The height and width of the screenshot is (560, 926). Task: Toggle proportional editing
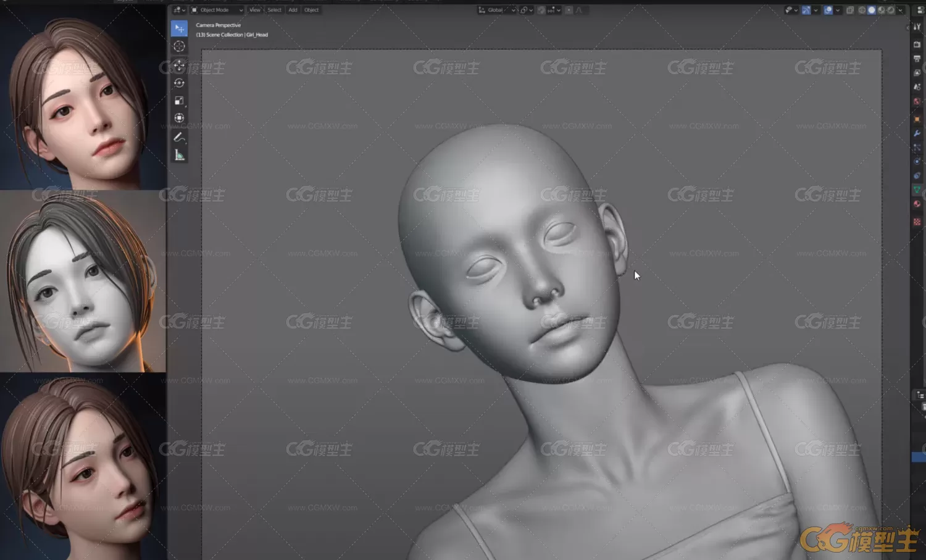pos(569,10)
